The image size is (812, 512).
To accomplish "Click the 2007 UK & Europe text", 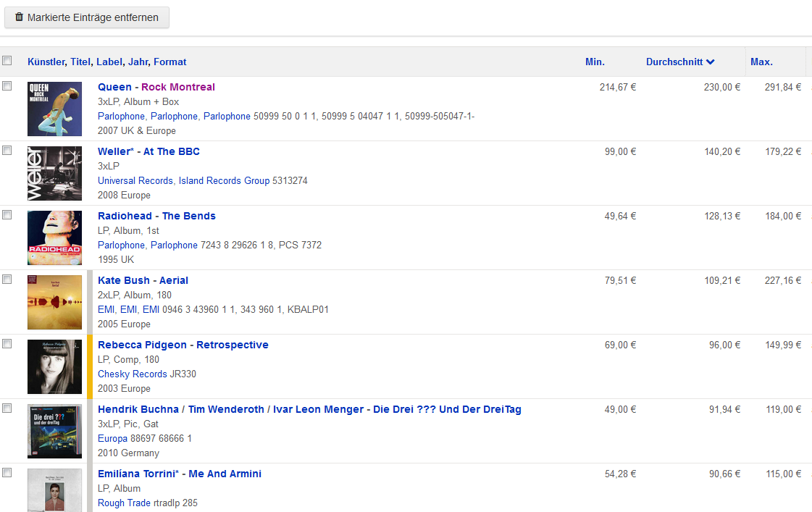I will coord(137,131).
